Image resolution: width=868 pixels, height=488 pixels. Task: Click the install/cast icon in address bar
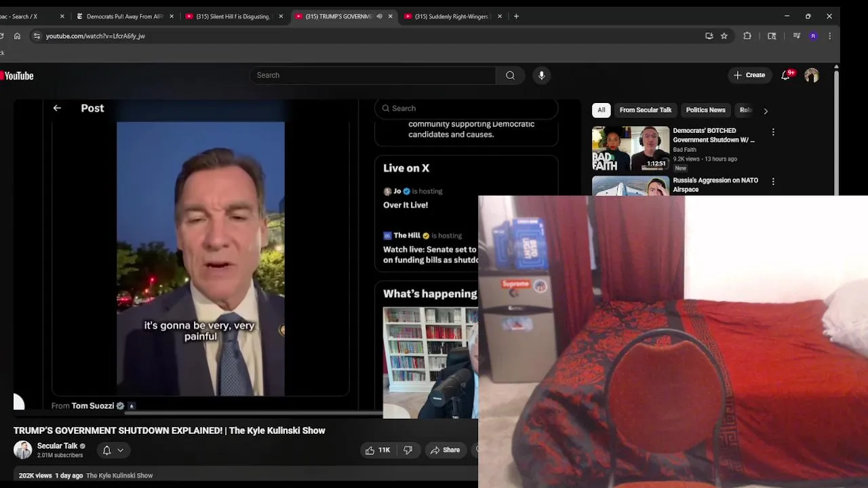709,36
